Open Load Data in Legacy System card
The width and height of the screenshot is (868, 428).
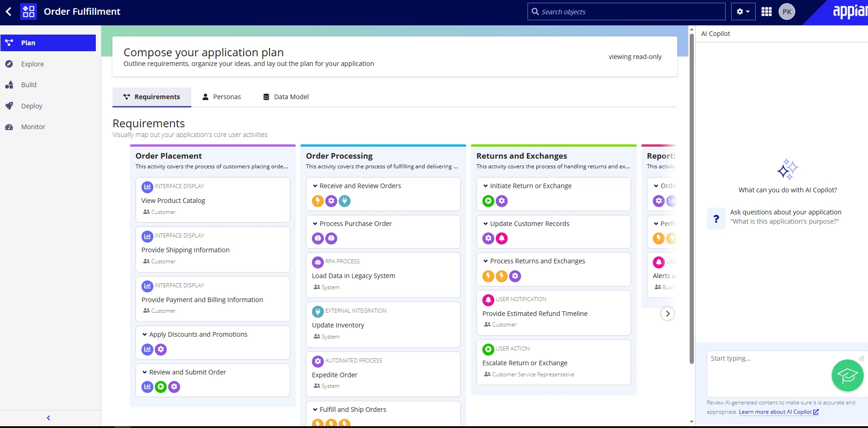tap(383, 275)
